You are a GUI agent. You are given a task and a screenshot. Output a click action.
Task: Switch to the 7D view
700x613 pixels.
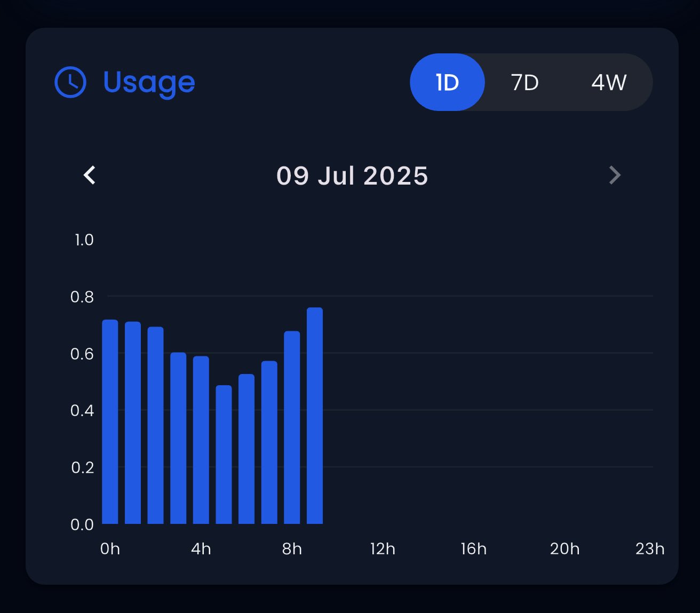click(525, 82)
